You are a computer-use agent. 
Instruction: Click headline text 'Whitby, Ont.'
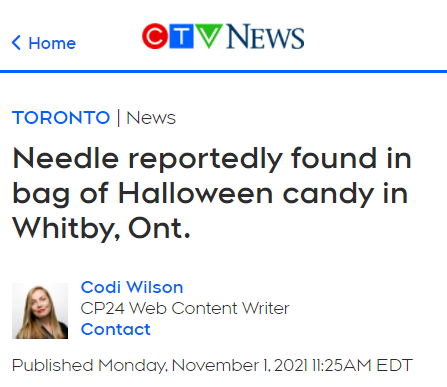pyautogui.click(x=101, y=229)
